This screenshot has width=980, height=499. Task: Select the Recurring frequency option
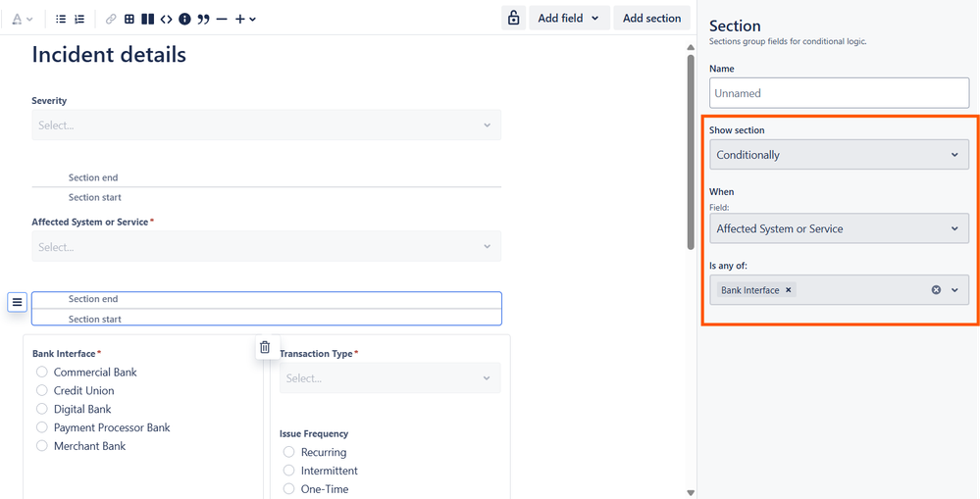click(288, 452)
